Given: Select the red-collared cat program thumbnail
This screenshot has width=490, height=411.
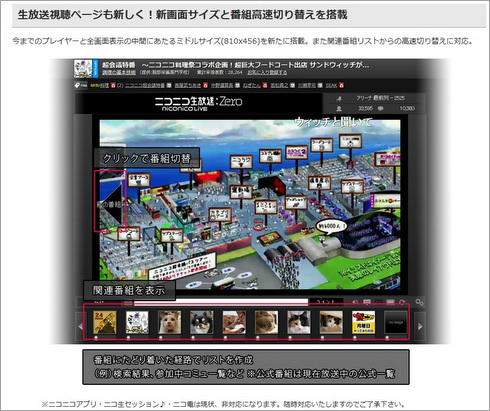Looking at the screenshot, I should 169,322.
